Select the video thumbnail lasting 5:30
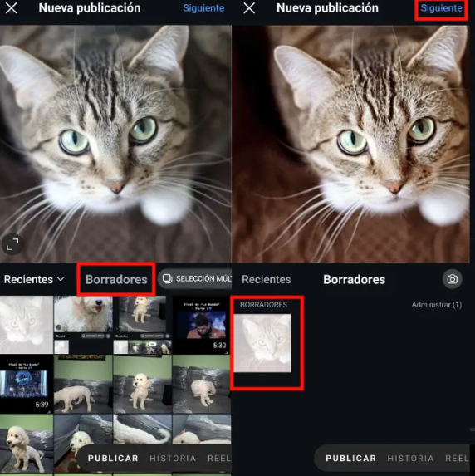475x476 pixels. [x=202, y=325]
